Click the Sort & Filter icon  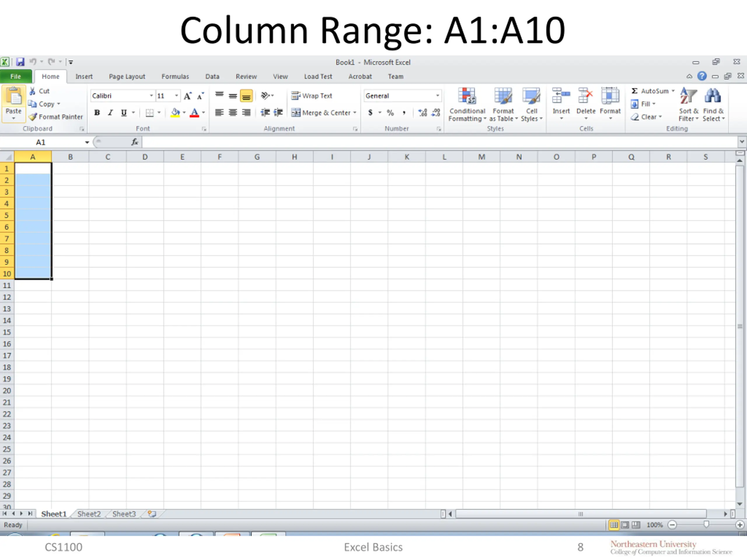[688, 96]
